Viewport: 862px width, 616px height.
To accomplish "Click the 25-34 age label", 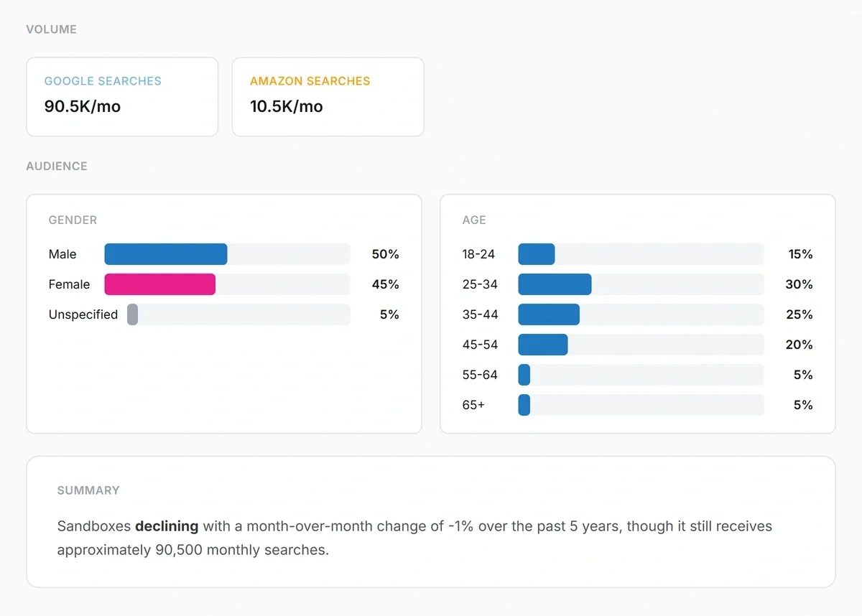I will [480, 284].
